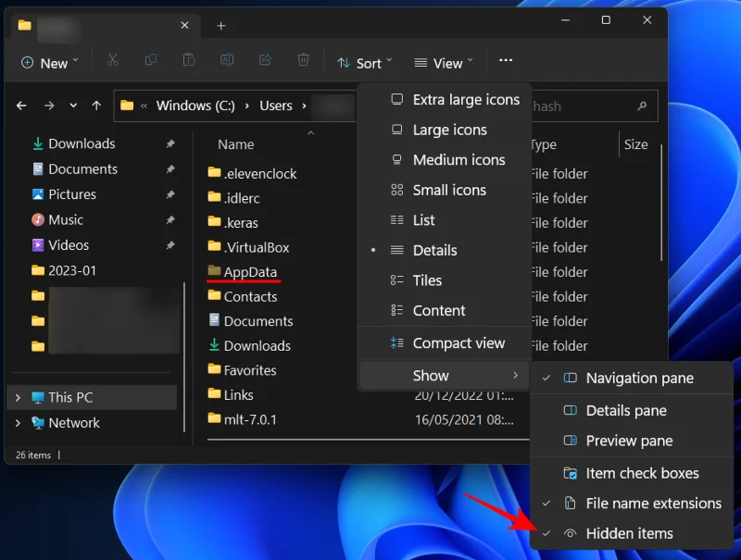Click the Copy icon in toolbar
Image resolution: width=741 pixels, height=560 pixels.
point(151,60)
